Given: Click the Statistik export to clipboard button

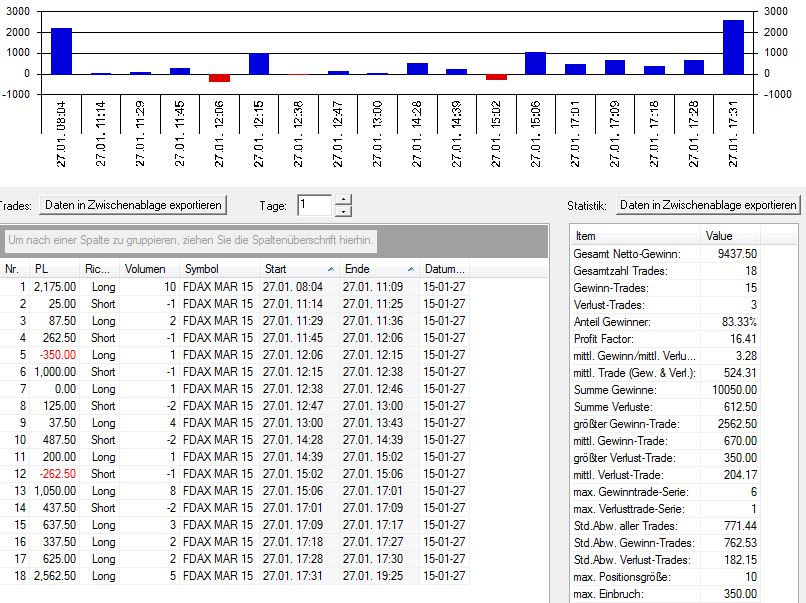Looking at the screenshot, I should pyautogui.click(x=708, y=205).
